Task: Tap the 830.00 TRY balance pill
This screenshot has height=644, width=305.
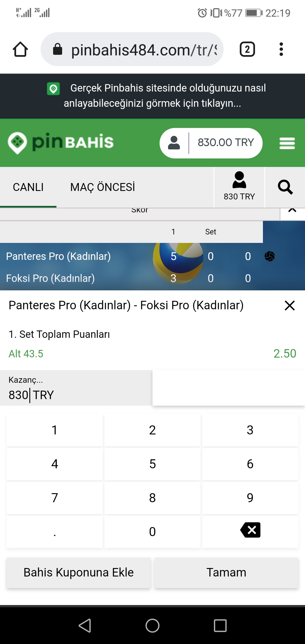Action: point(211,143)
